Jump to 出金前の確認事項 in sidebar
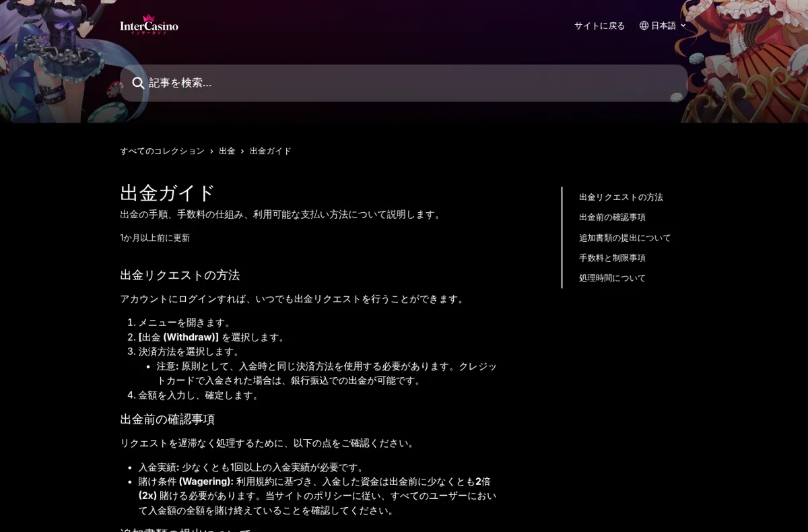This screenshot has width=808, height=532. tap(612, 218)
